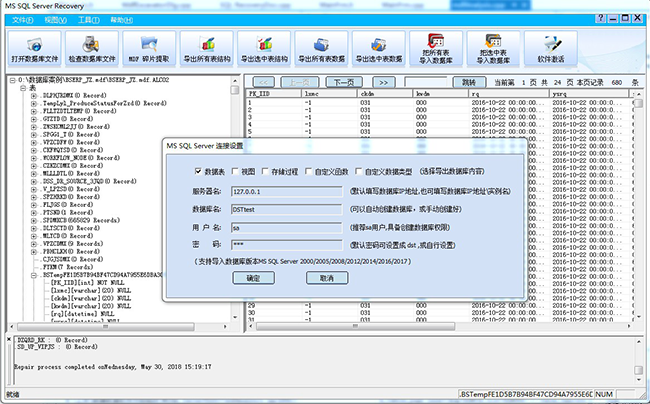This screenshot has width=650, height=404.
Task: Select the SPDMXCB (665829 Records) tree row
Action: (x=81, y=220)
